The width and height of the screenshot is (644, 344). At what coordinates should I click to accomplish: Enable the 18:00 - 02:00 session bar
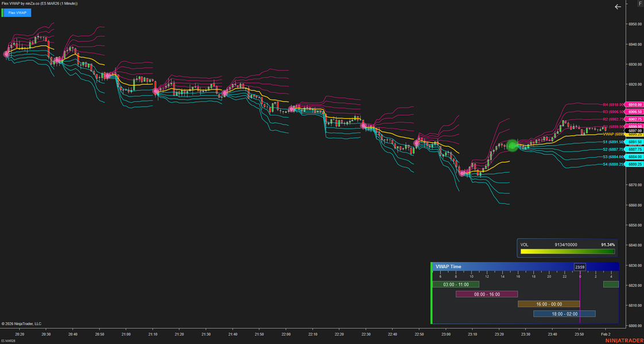coord(564,314)
